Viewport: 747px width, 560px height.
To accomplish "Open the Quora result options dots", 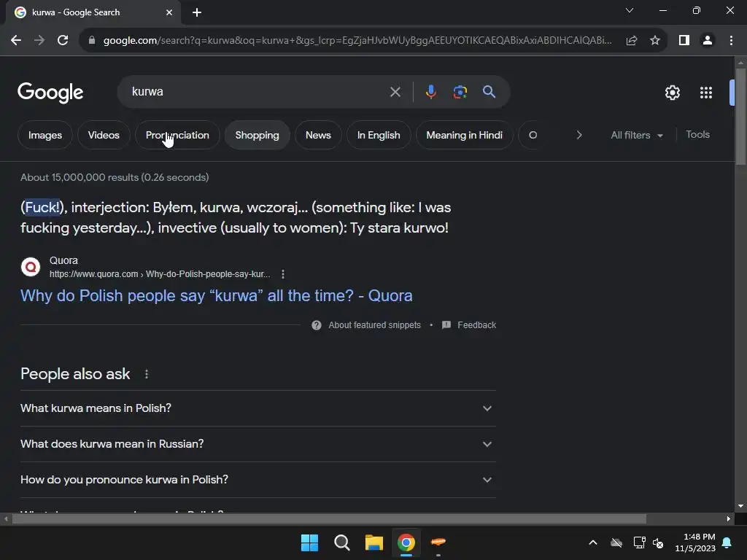I will click(x=283, y=274).
